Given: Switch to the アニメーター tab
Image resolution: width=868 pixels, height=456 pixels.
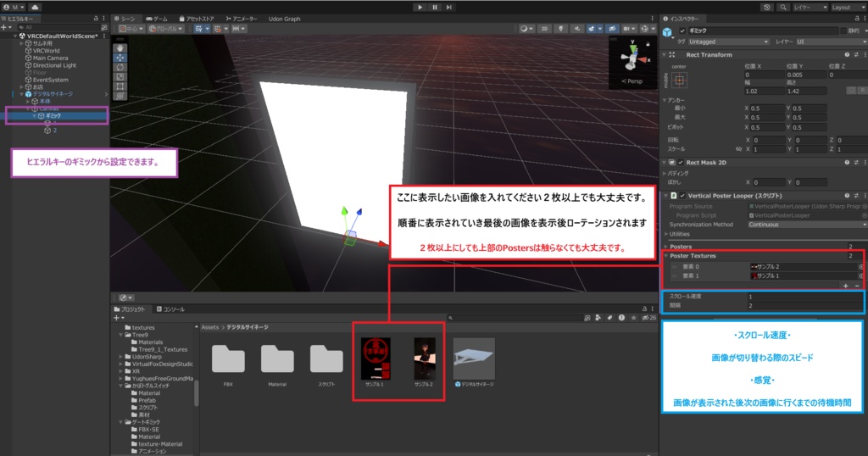Looking at the screenshot, I should pyautogui.click(x=242, y=19).
